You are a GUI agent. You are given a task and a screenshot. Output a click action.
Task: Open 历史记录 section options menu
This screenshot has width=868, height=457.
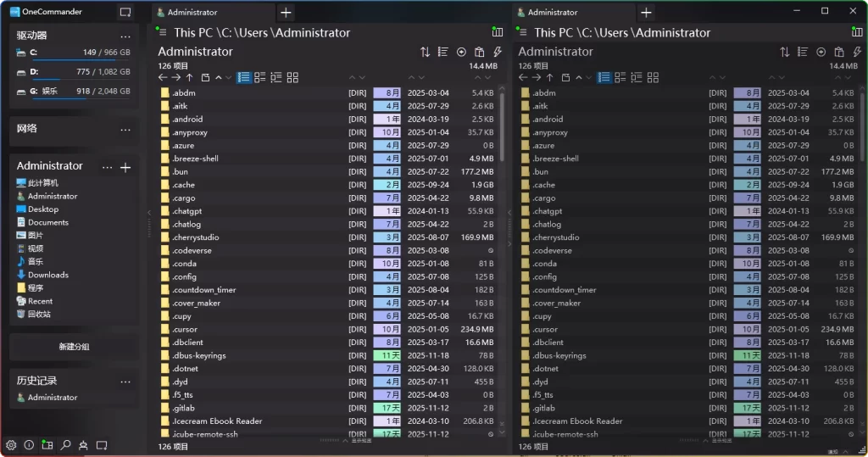tap(125, 382)
